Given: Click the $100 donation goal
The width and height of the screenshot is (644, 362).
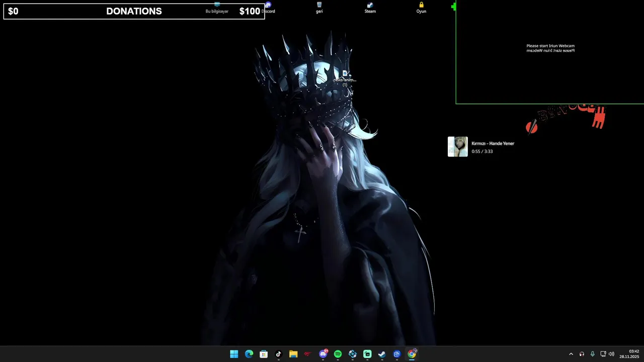Looking at the screenshot, I should pos(250,11).
